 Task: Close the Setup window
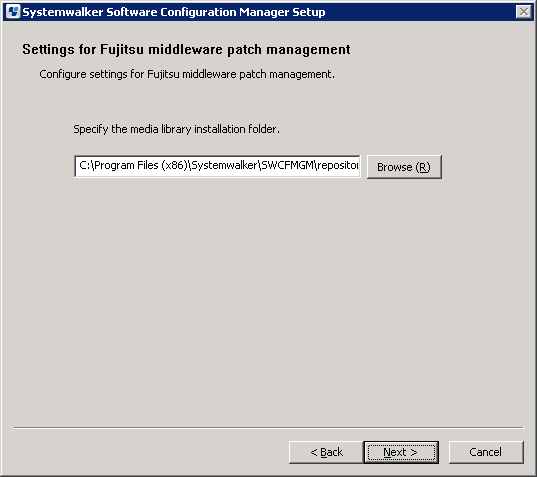pyautogui.click(x=524, y=12)
